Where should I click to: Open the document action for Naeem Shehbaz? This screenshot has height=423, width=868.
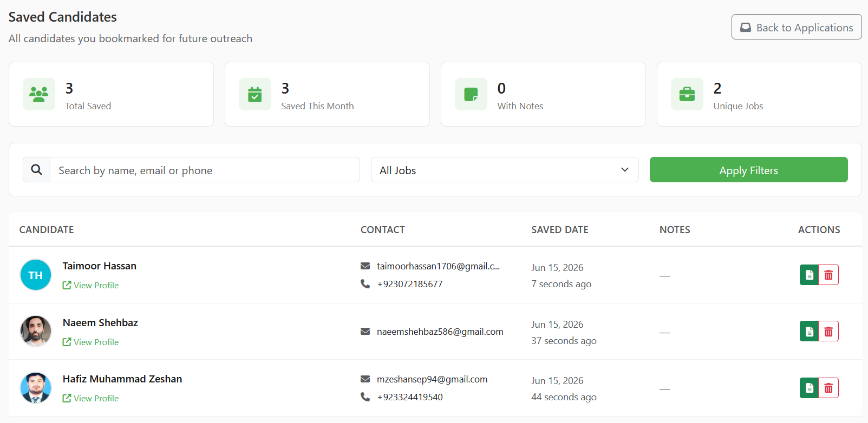pos(809,331)
